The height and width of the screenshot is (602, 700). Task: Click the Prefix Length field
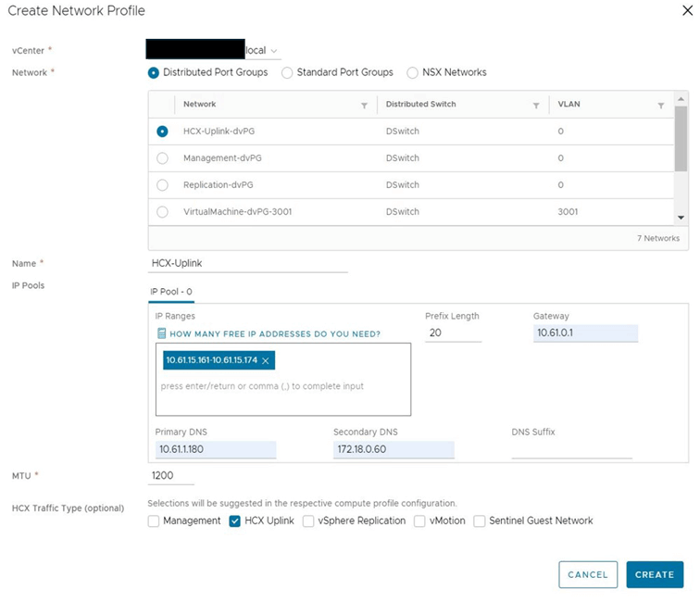[x=453, y=333]
